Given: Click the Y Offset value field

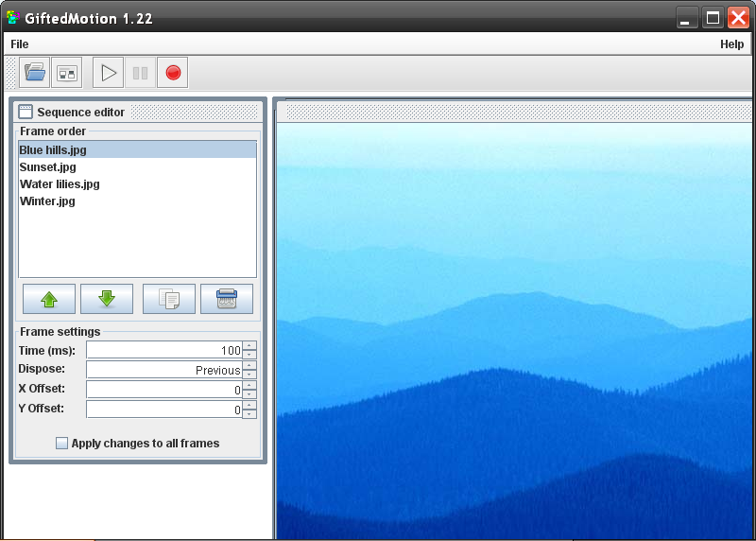Looking at the screenshot, I should point(164,410).
